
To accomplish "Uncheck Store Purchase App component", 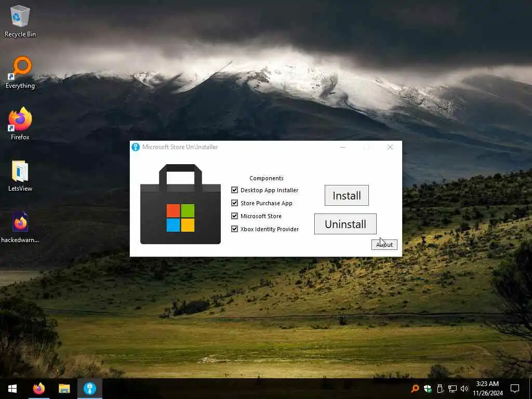I will pyautogui.click(x=234, y=203).
